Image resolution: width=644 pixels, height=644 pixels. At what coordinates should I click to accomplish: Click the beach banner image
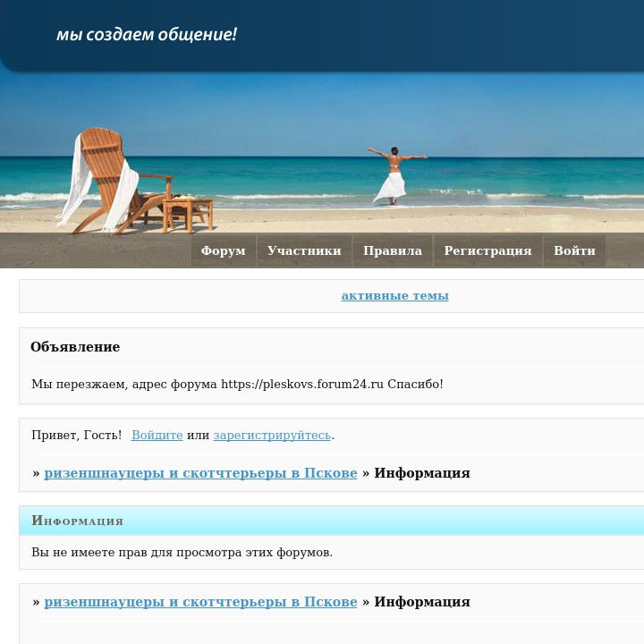322,152
